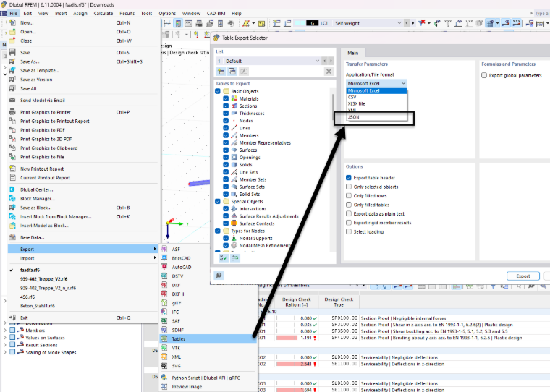Image resolution: width=550 pixels, height=392 pixels.
Task: Click the AutoCAD export icon
Action: tap(164, 267)
